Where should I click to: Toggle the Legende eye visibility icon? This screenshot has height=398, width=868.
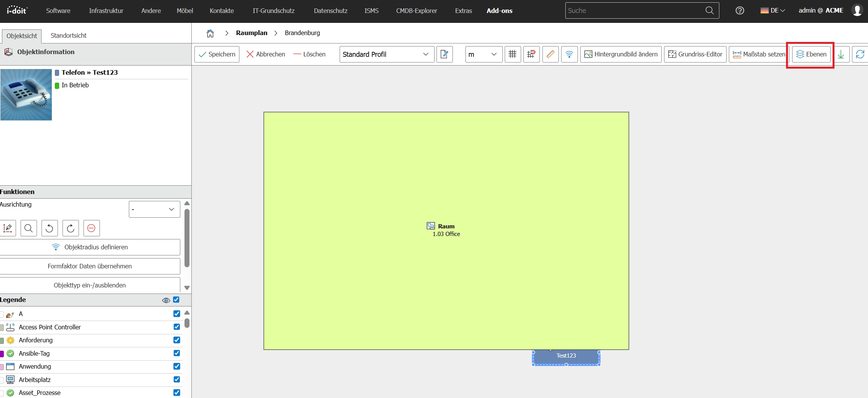coord(166,300)
